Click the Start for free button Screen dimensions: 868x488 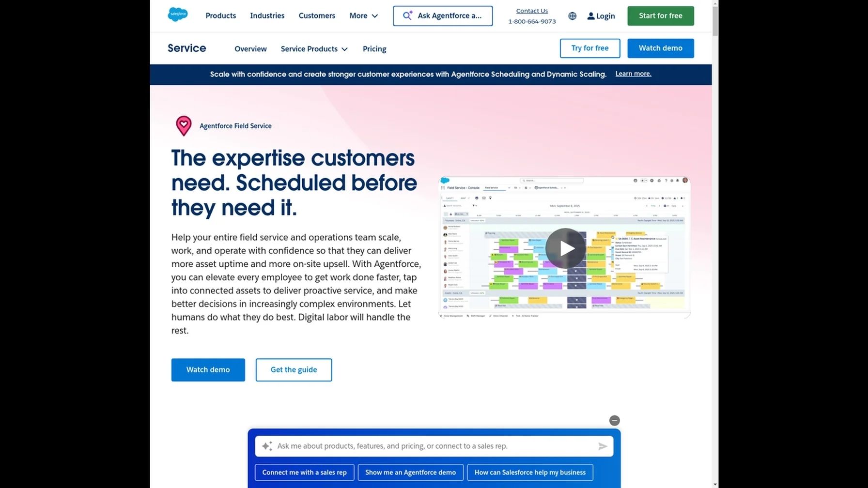coord(660,15)
